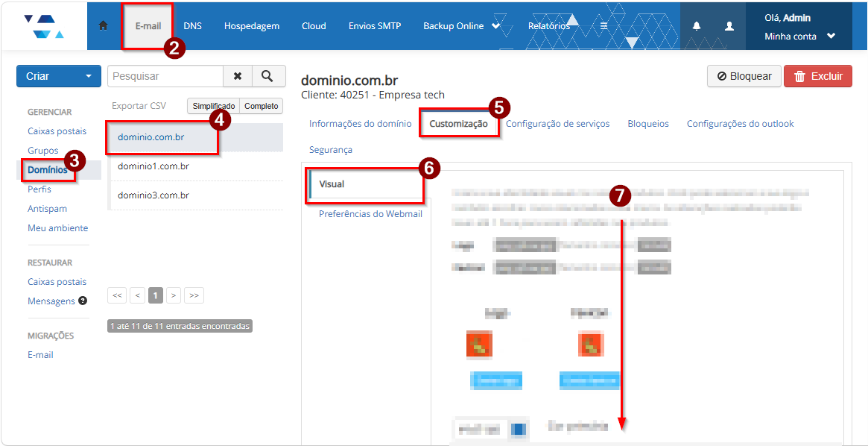Open the Customização tab
The width and height of the screenshot is (868, 446).
458,124
